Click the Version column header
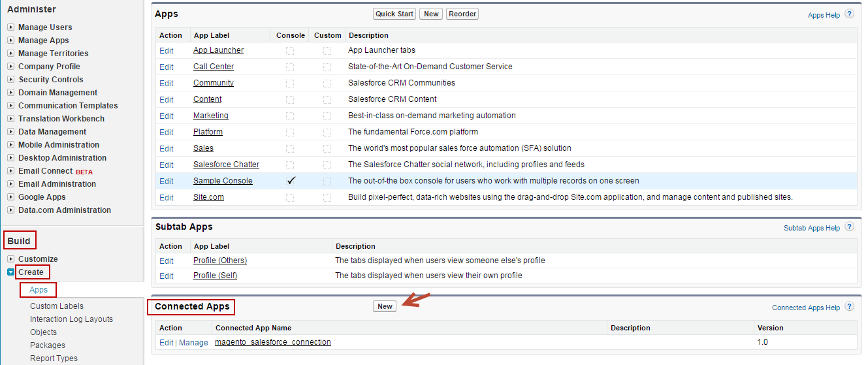 (770, 328)
